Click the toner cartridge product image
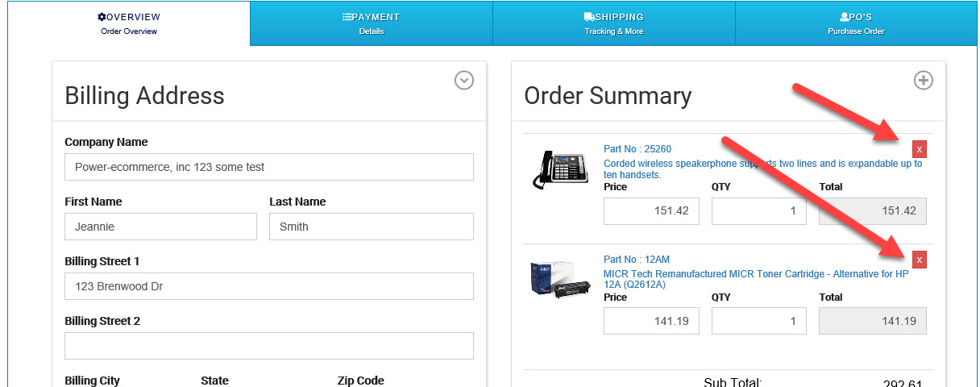This screenshot has width=980, height=387. (556, 279)
